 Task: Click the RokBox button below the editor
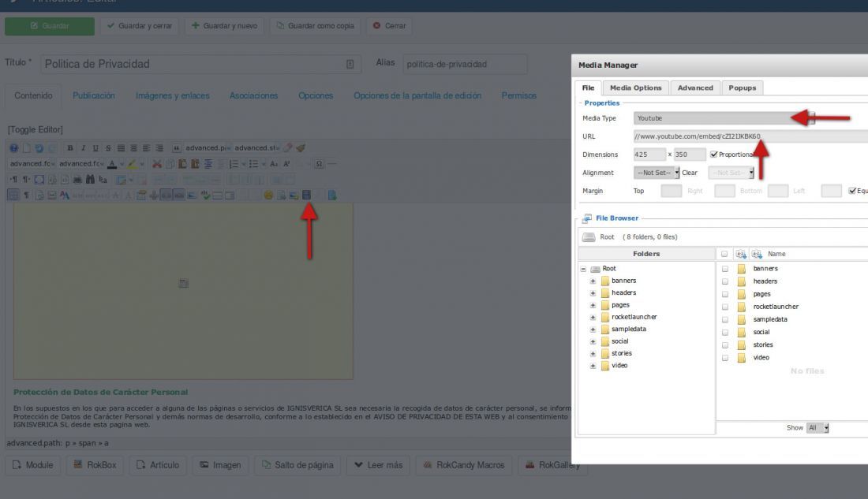coord(95,464)
